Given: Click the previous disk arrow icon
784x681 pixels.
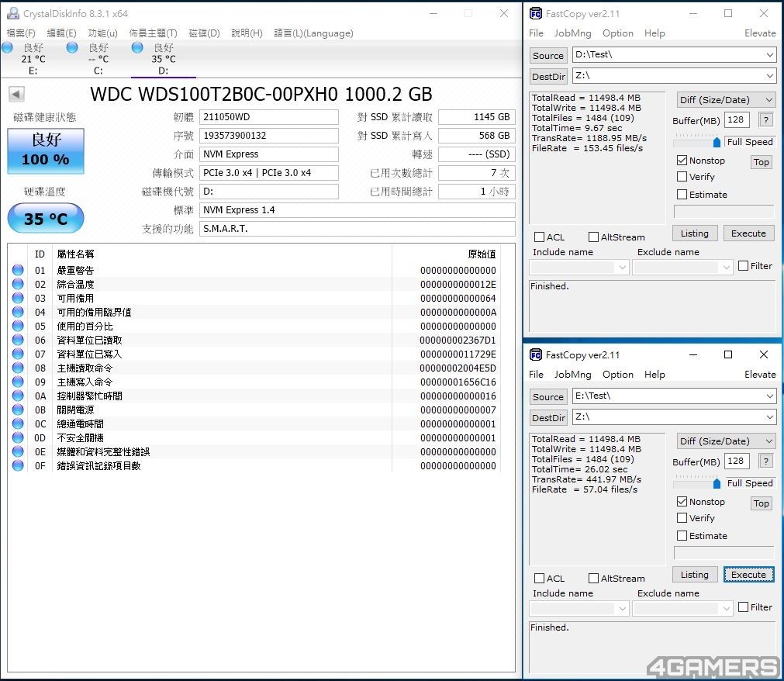Looking at the screenshot, I should tap(16, 94).
